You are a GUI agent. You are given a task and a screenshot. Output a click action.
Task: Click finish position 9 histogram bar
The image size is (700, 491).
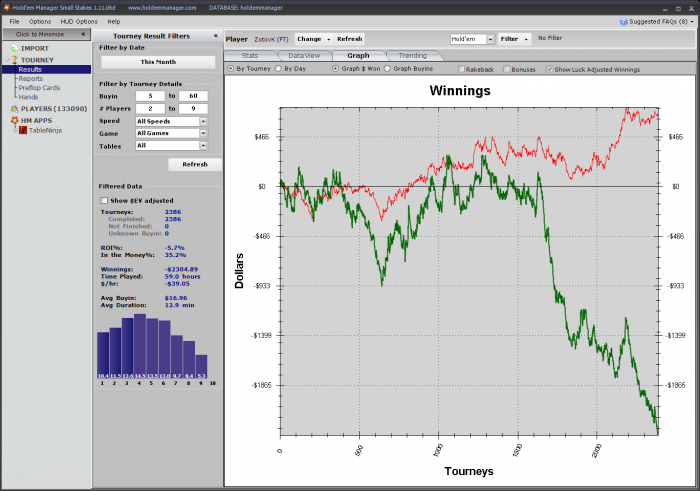[x=201, y=367]
